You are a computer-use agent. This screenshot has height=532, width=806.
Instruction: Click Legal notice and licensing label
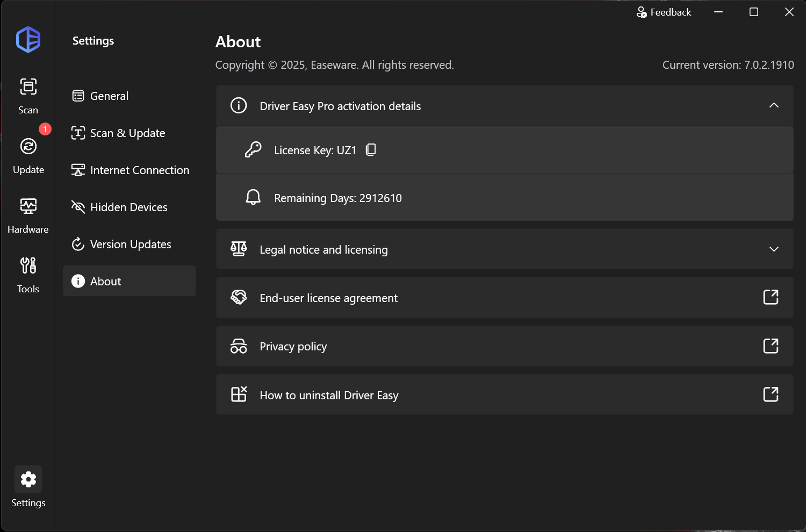[x=323, y=249]
